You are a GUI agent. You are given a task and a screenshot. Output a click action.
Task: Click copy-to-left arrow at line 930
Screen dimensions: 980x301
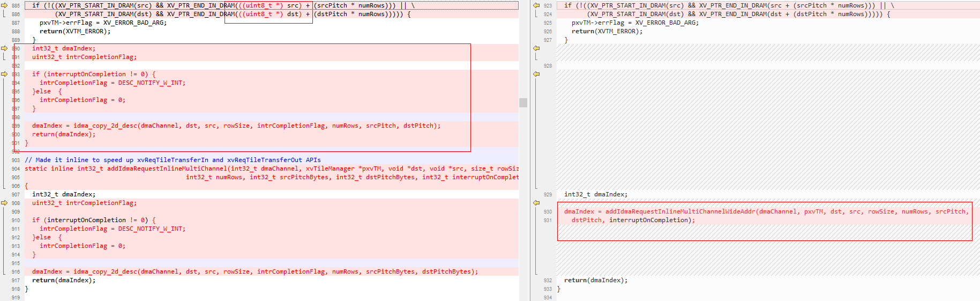coord(536,203)
